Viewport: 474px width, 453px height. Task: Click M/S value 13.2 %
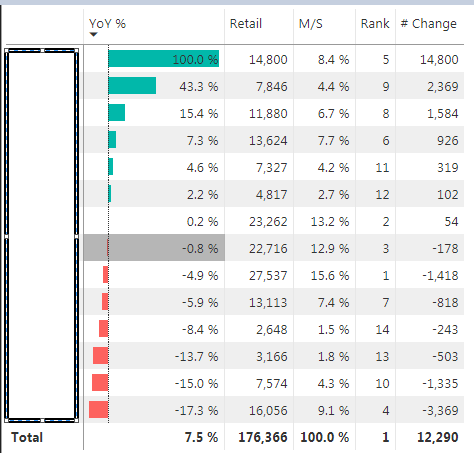330,222
